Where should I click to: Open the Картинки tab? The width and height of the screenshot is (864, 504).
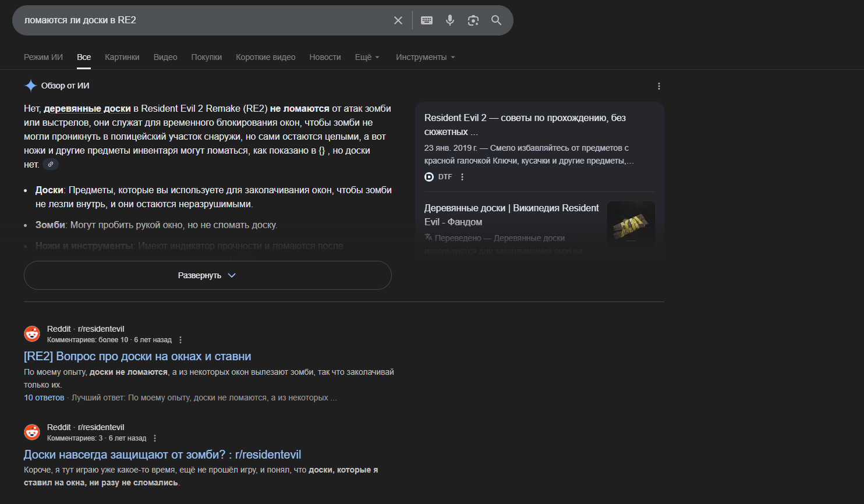pos(122,57)
